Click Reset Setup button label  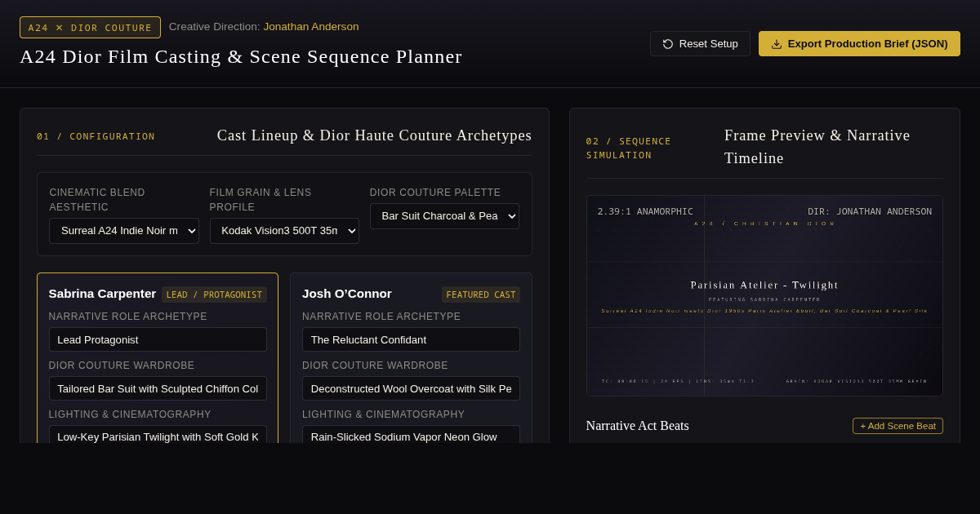[x=709, y=44]
